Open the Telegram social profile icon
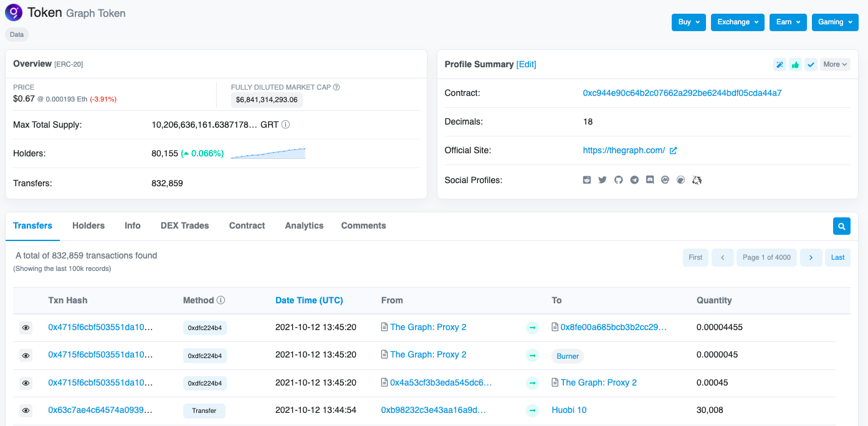The image size is (868, 426). pyautogui.click(x=634, y=180)
